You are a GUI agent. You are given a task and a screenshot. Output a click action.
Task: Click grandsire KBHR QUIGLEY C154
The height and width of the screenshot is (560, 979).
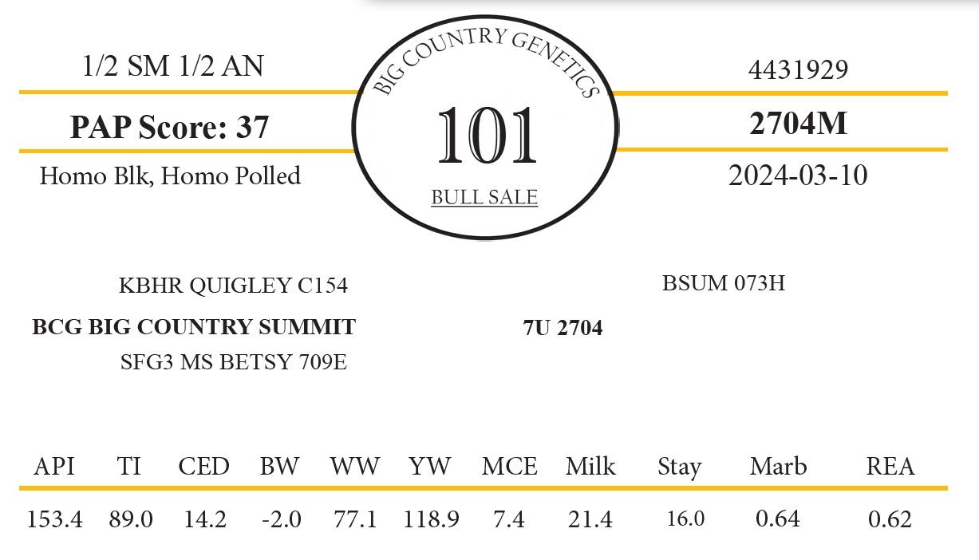click(233, 286)
